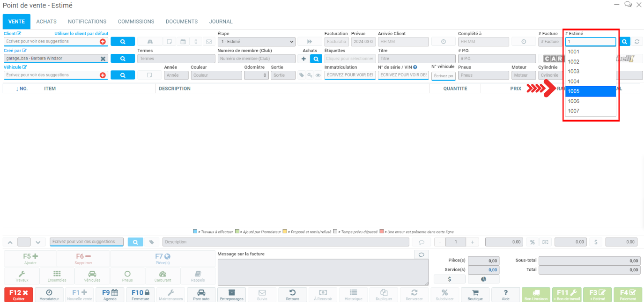This screenshot has width=644, height=305.
Task: Open the Parc auto fleet view
Action: [x=201, y=295]
